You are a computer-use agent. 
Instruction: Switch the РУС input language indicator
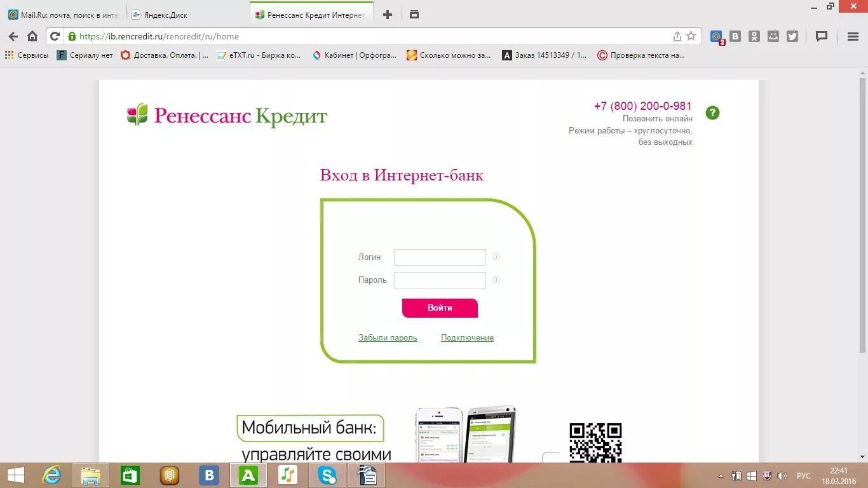point(804,475)
